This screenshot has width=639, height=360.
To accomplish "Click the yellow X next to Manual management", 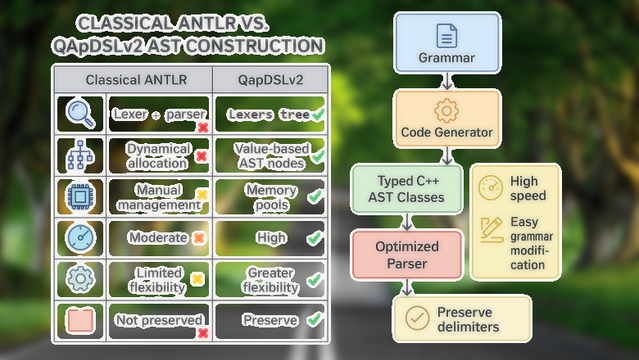I will [x=202, y=194].
